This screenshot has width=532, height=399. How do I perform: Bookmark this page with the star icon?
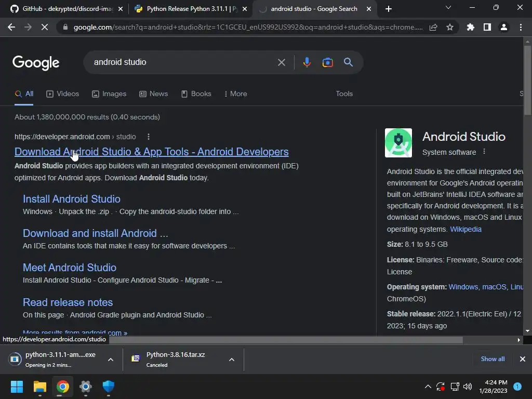(450, 27)
